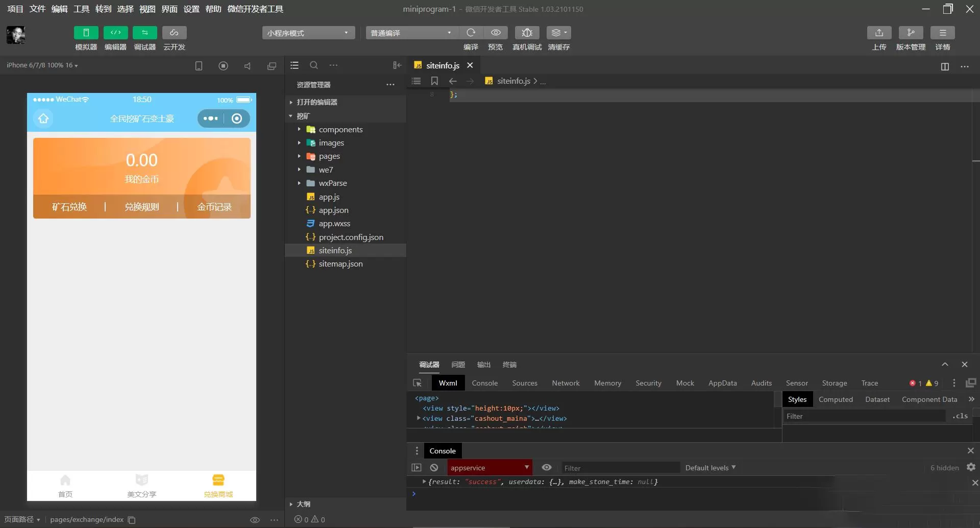Click the console Filter input field
Screen dimensions: 980x528
coord(620,468)
